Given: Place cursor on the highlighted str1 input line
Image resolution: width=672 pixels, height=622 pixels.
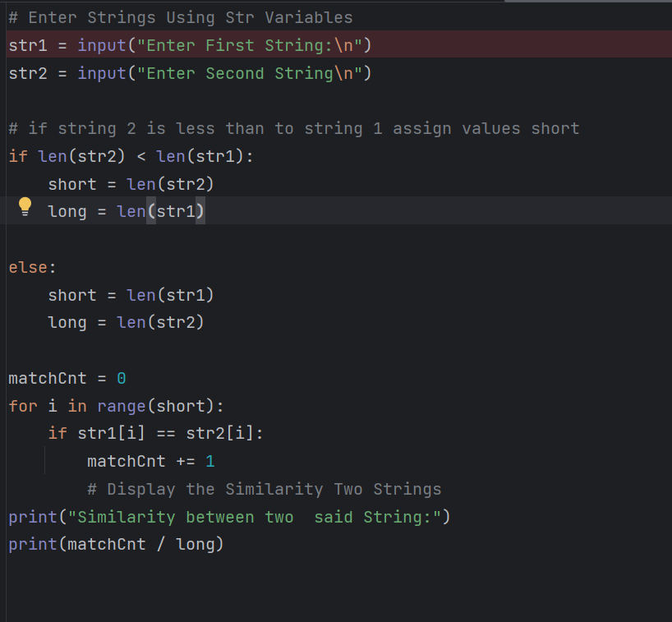Looking at the screenshot, I should [x=189, y=45].
